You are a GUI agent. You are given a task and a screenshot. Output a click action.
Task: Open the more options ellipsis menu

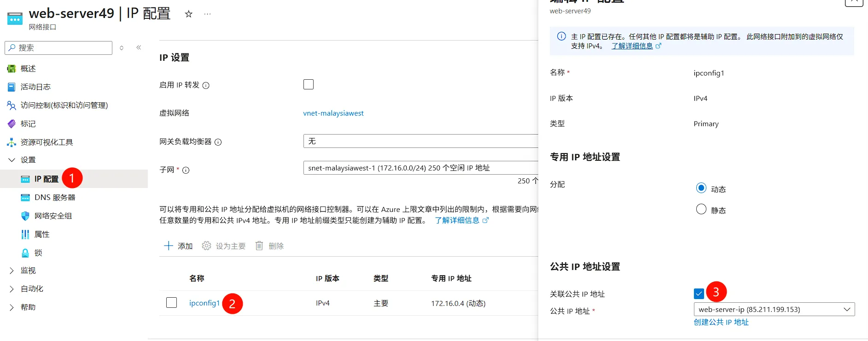[208, 14]
